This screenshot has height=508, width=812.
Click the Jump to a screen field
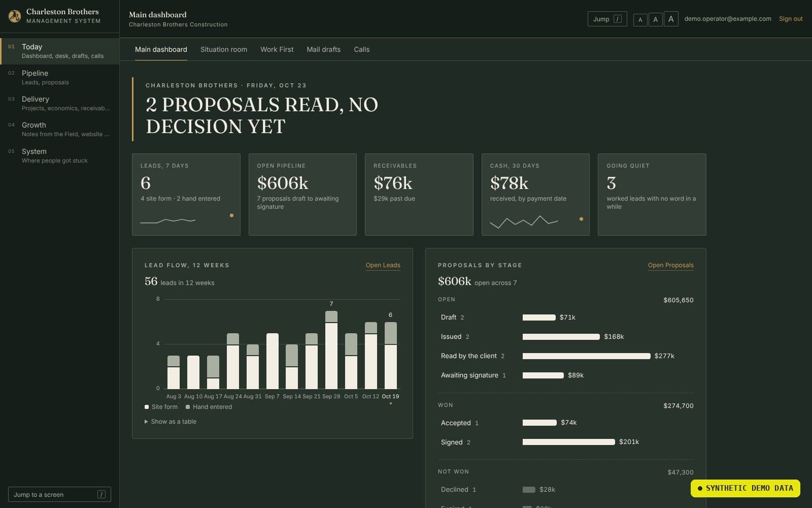click(x=59, y=494)
